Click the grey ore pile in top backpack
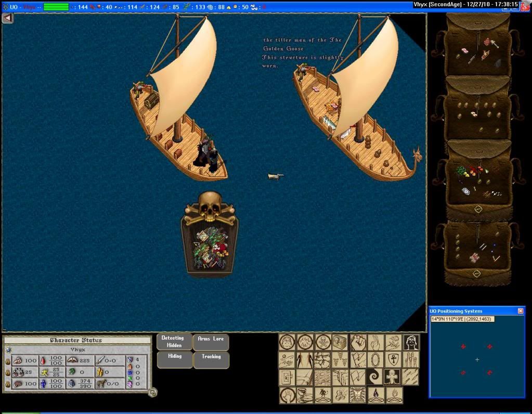Viewport: 532px width, 414px height. coord(497,63)
